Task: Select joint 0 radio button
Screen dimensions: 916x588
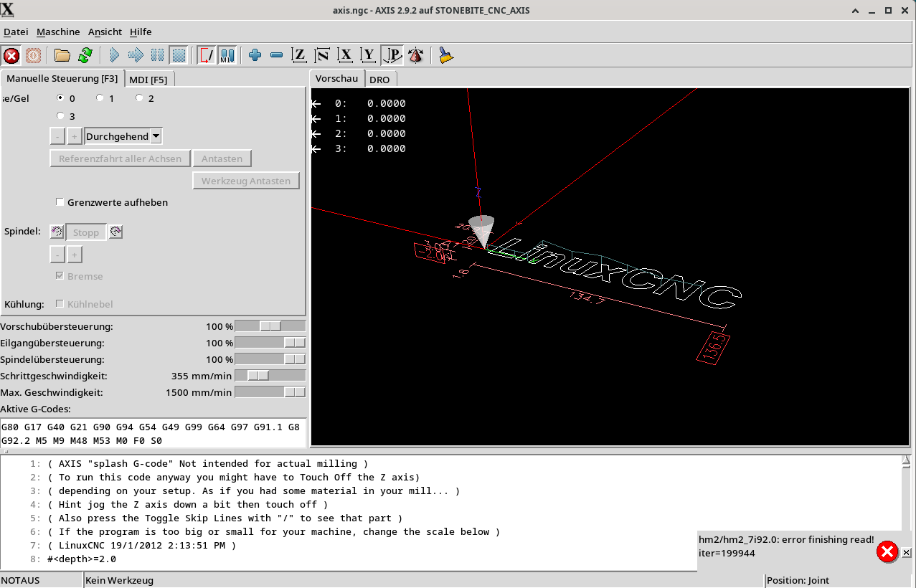Action: (x=60, y=98)
